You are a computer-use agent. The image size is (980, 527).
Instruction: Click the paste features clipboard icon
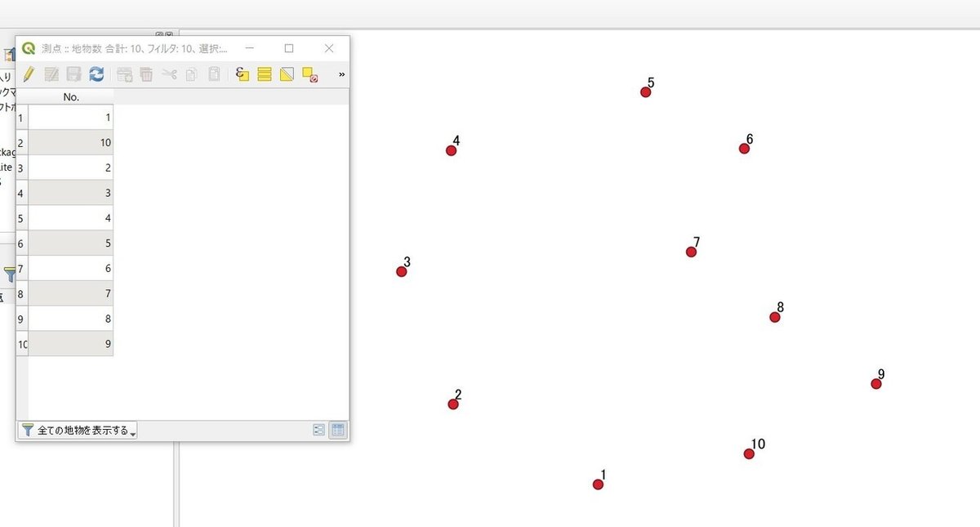tap(214, 74)
